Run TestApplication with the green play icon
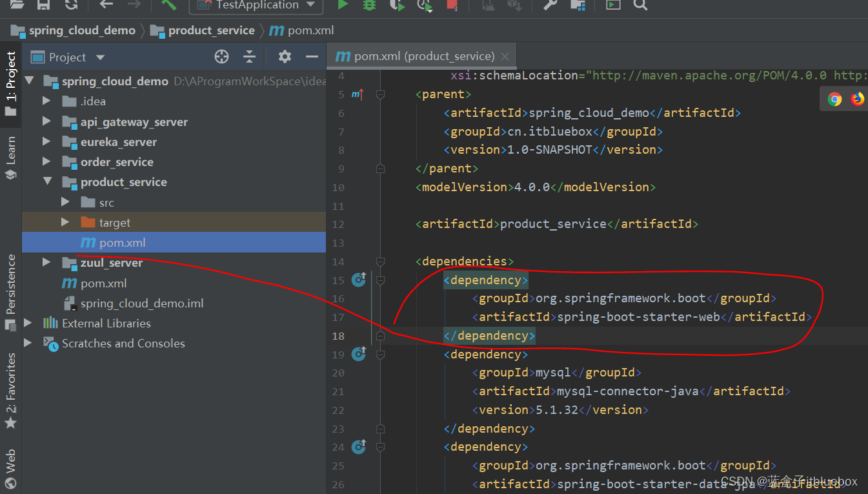The height and width of the screenshot is (494, 868). [x=343, y=5]
